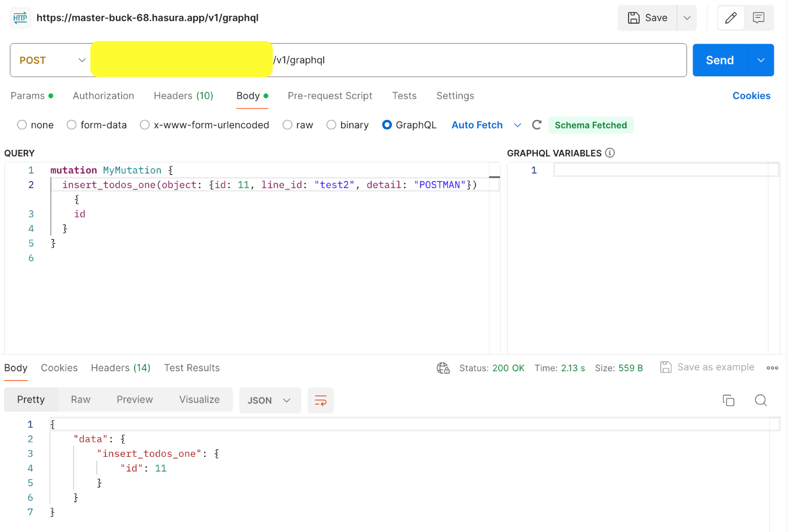
Task: Switch to Visualize response view
Action: tap(200, 400)
